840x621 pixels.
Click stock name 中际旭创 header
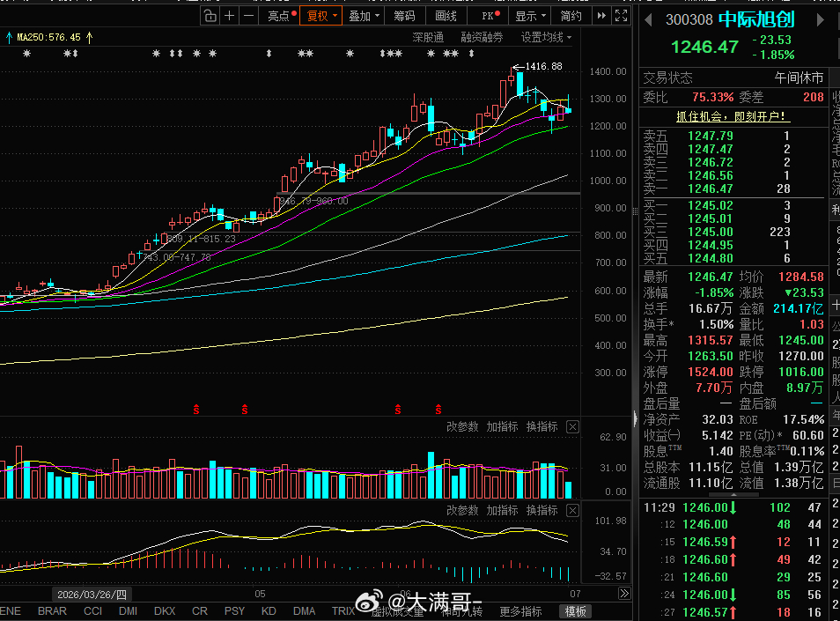click(x=756, y=20)
